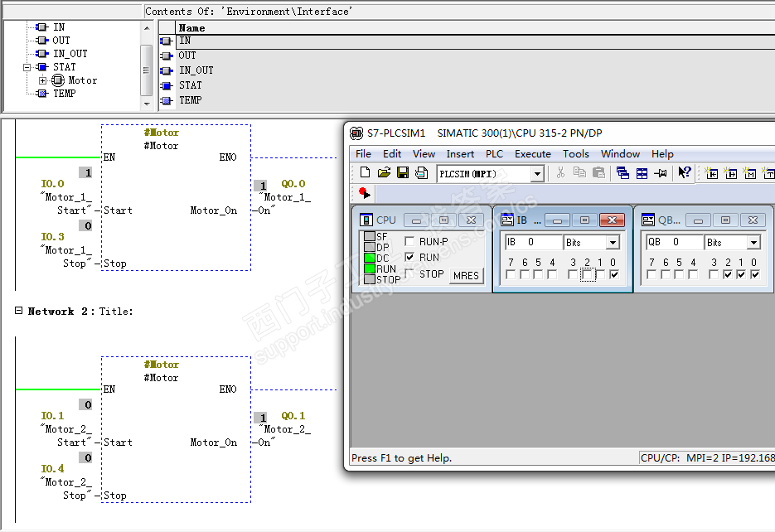Image resolution: width=775 pixels, height=532 pixels.
Task: Click the always-on-top pin icon
Action: pyautogui.click(x=661, y=172)
